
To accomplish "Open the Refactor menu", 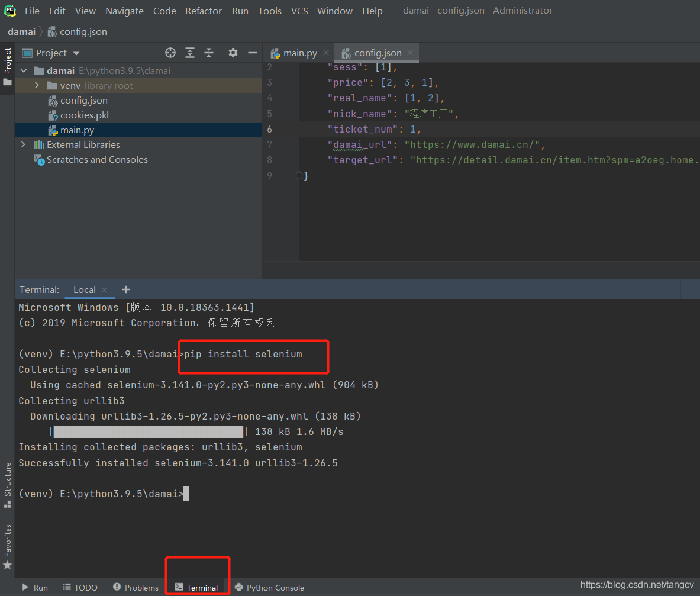I will point(204,11).
